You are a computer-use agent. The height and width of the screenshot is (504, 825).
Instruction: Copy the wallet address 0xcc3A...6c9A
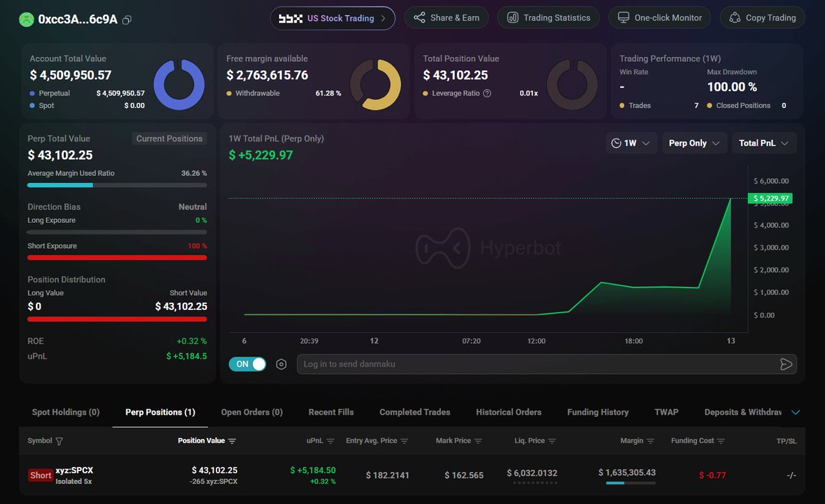[126, 20]
